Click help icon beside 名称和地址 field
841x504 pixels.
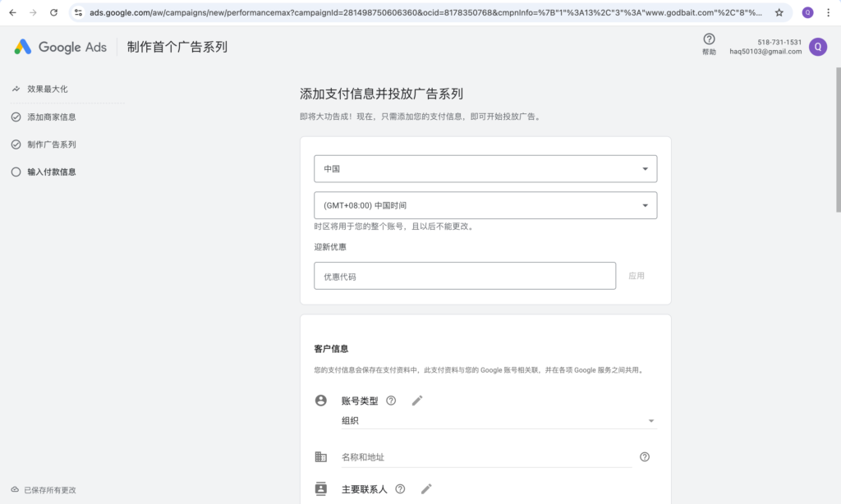coord(645,457)
